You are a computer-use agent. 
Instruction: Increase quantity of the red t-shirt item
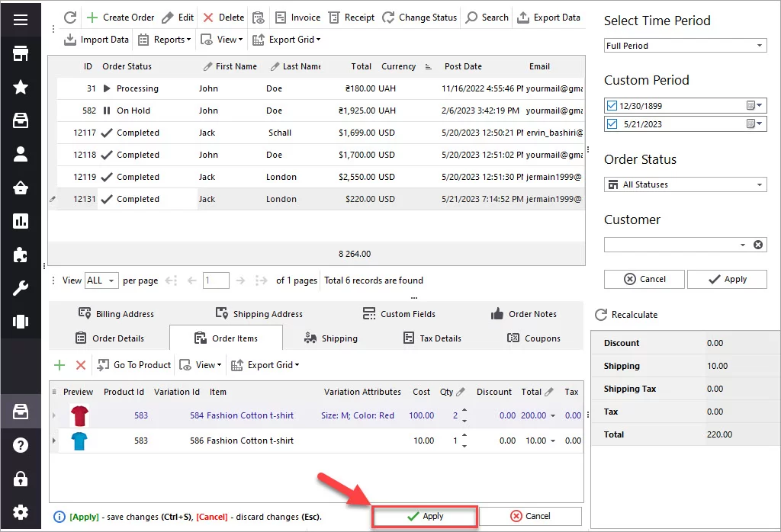464,411
